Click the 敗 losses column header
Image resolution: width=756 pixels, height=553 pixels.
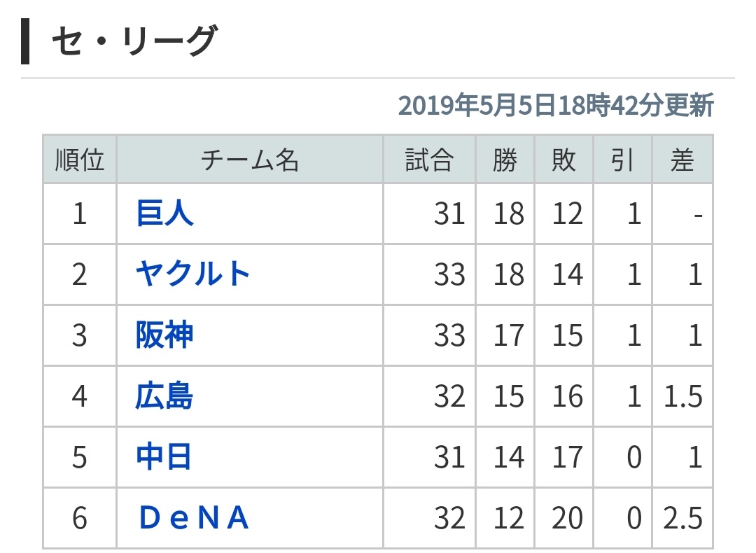pyautogui.click(x=563, y=160)
